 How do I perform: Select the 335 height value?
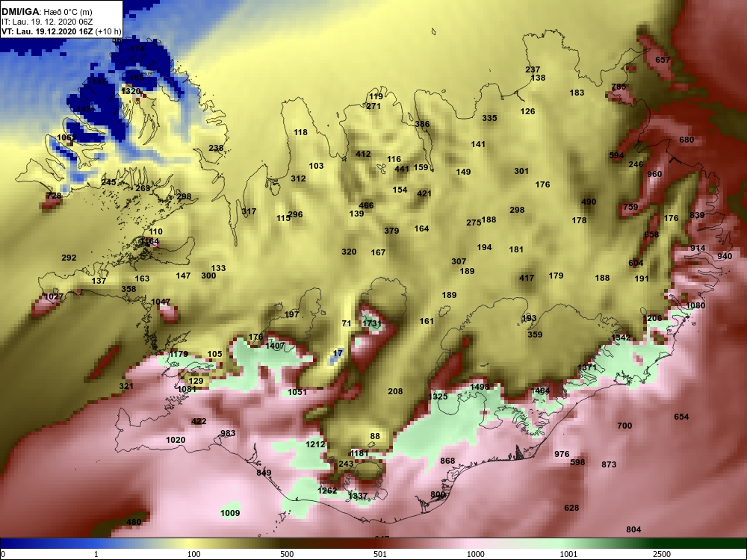(x=489, y=118)
